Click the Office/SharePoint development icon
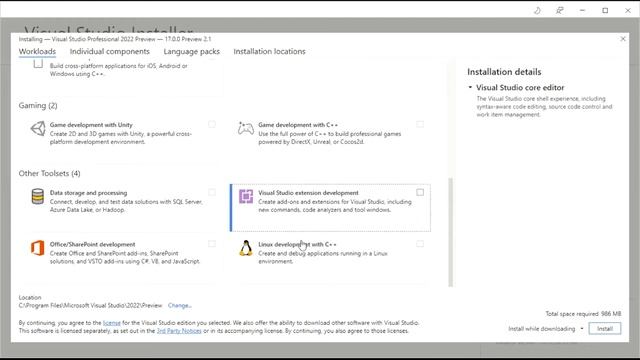This screenshot has height=360, width=640. (x=38, y=248)
